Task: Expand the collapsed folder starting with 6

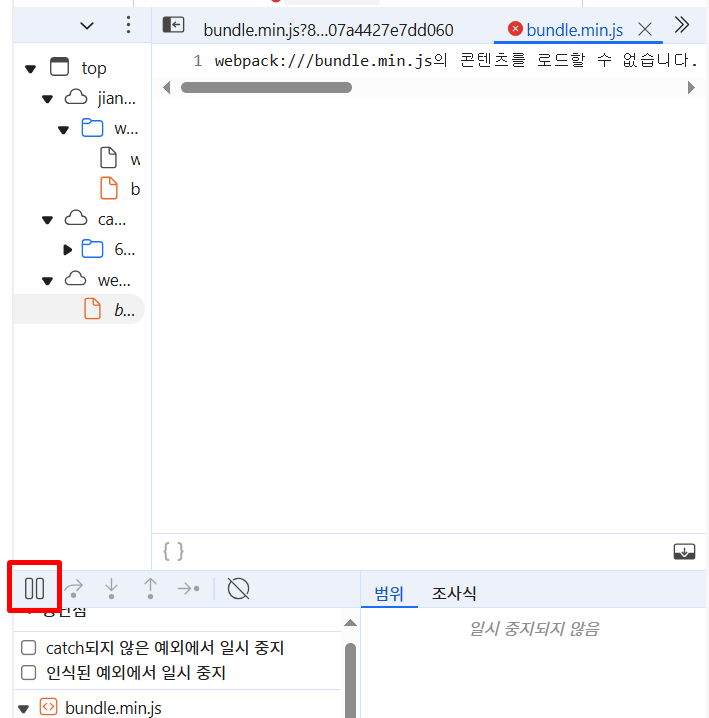Action: coord(67,250)
